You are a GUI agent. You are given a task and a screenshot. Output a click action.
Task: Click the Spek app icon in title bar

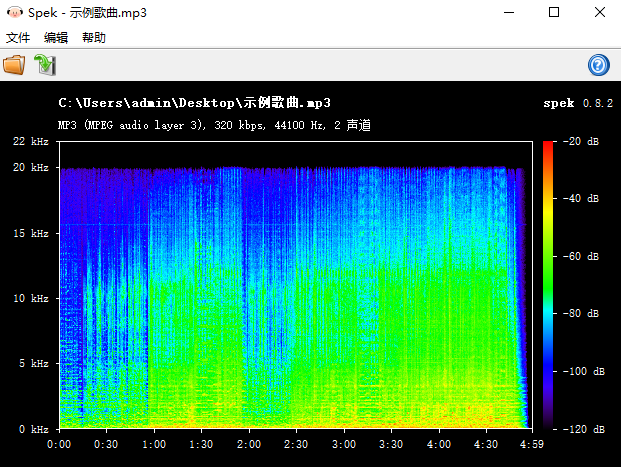tap(13, 13)
